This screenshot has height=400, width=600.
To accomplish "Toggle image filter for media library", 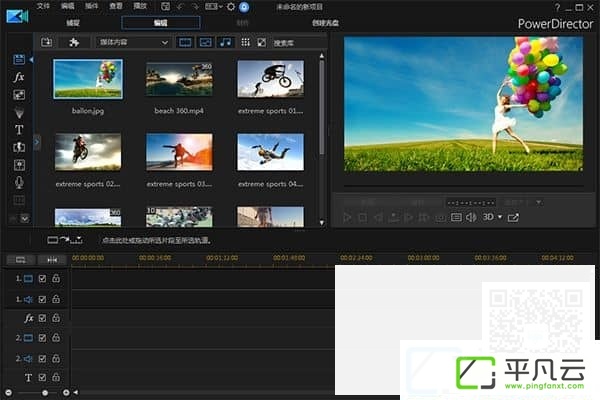I will pos(205,42).
